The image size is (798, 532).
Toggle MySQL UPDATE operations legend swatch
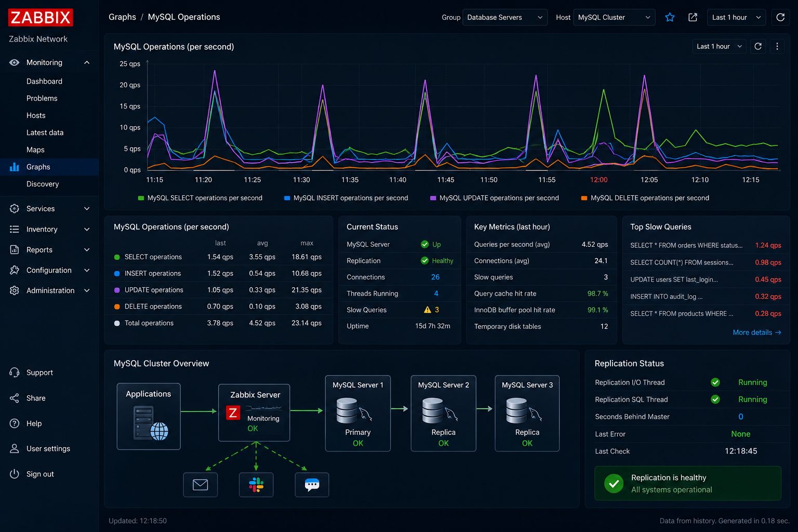[x=433, y=198]
